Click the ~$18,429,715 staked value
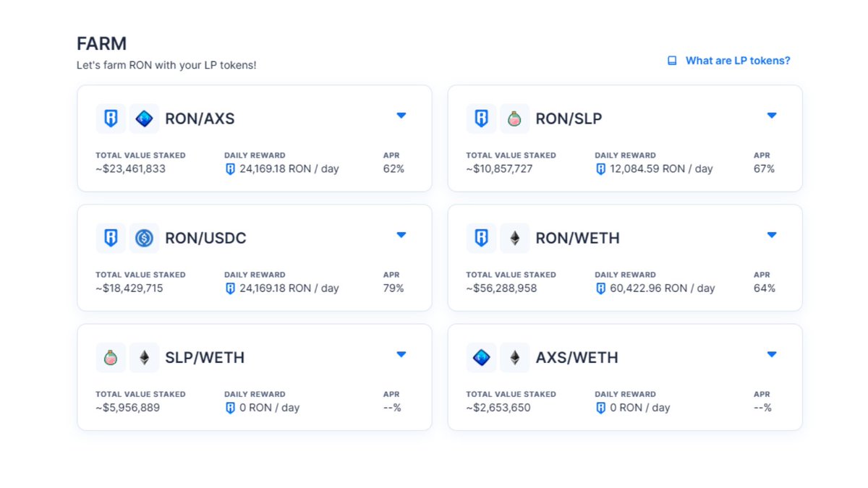The image size is (868, 488). 129,288
